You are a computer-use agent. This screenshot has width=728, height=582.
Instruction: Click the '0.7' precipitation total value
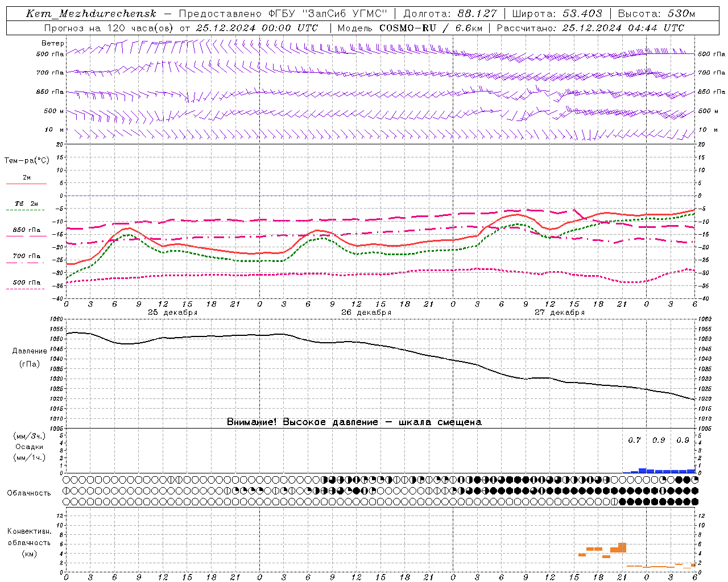[x=634, y=440]
